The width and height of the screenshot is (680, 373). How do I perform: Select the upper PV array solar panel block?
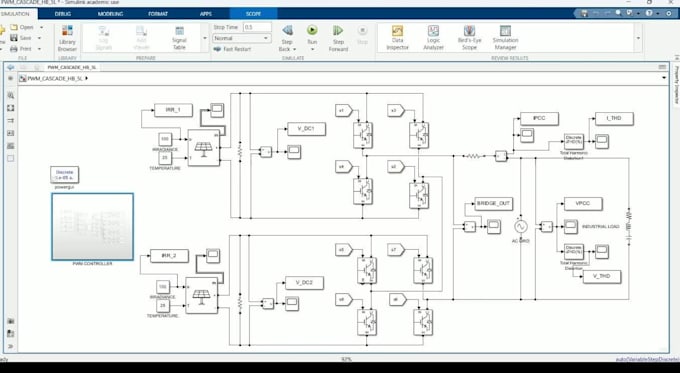point(204,147)
